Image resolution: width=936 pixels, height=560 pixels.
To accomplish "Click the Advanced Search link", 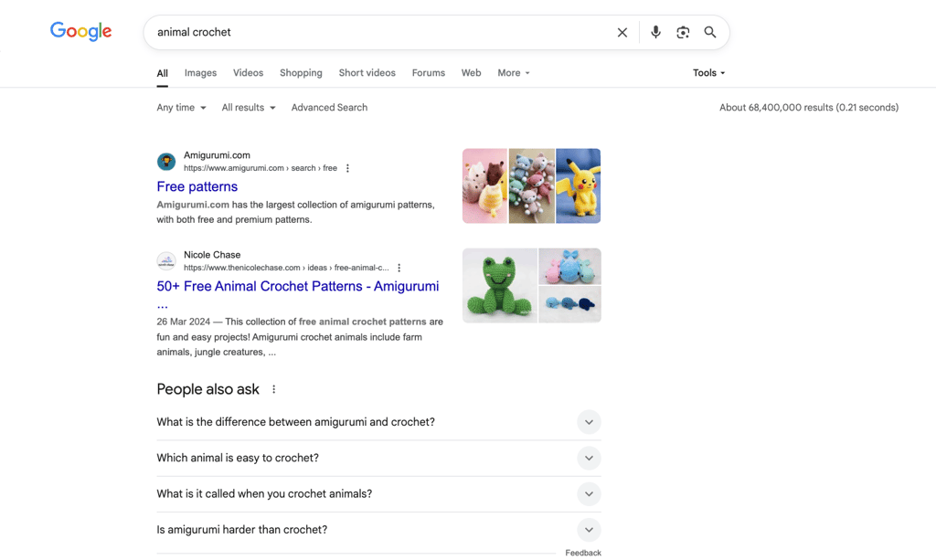I will click(329, 108).
